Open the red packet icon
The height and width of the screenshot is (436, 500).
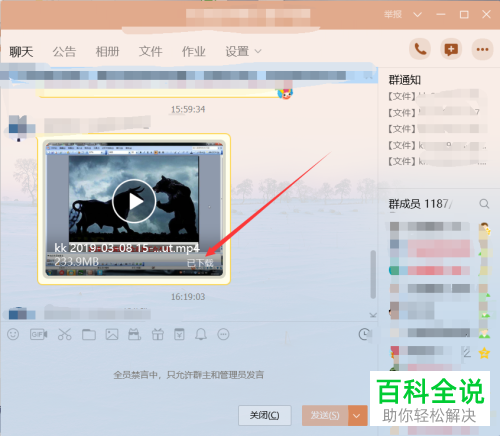pos(179,334)
